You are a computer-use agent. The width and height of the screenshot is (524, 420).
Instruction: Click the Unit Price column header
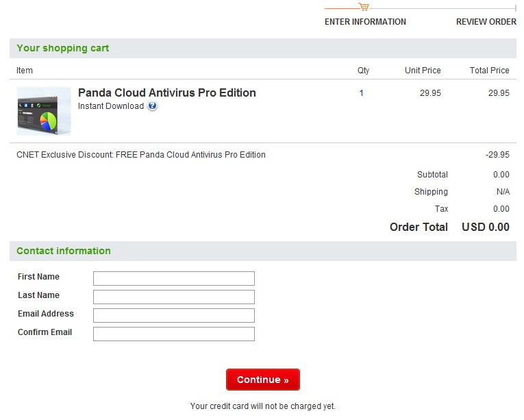(x=423, y=71)
